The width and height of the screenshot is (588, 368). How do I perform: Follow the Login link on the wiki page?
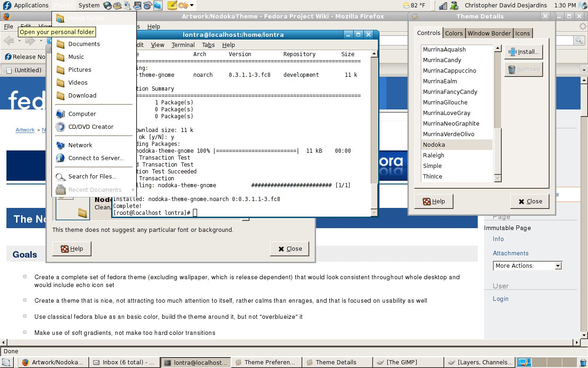pyautogui.click(x=500, y=299)
